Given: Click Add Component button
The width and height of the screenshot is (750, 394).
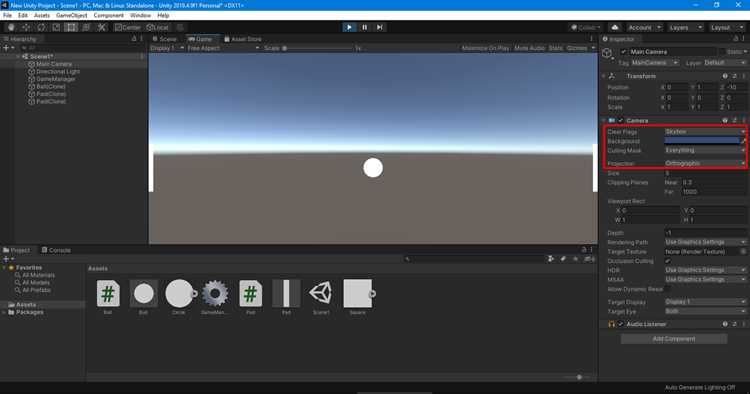Looking at the screenshot, I should coord(674,339).
